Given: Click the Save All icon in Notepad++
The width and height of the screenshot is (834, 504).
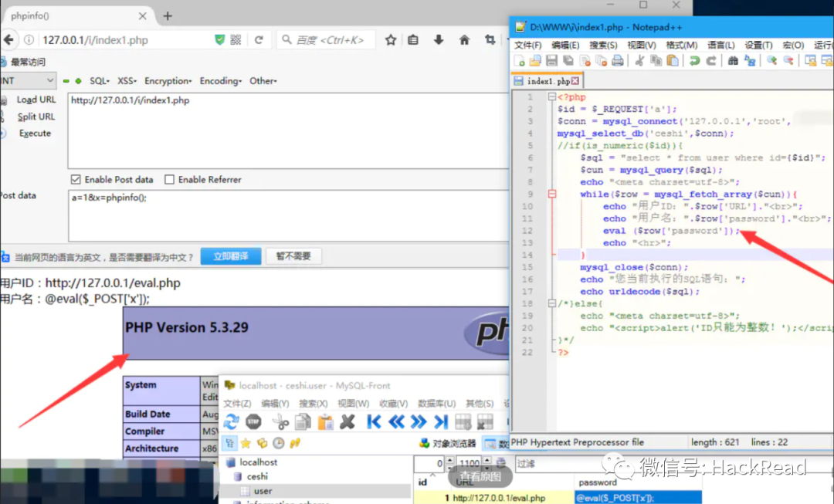Looking at the screenshot, I should click(x=568, y=61).
